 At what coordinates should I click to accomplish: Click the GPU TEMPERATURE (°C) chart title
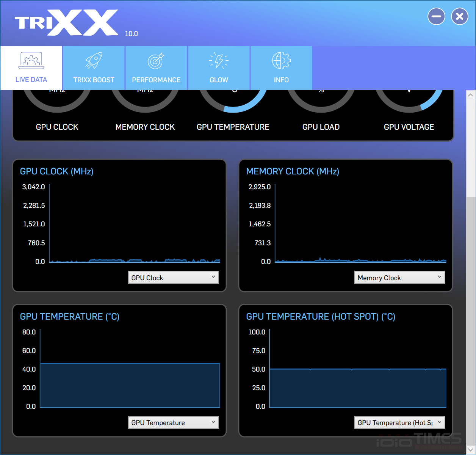pyautogui.click(x=70, y=317)
